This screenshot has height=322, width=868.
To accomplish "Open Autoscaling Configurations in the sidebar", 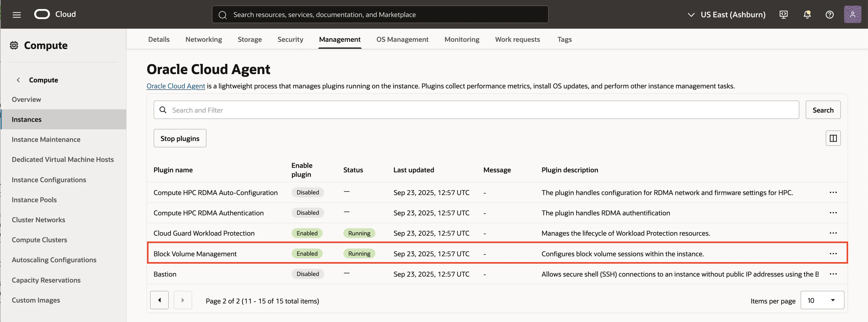I will click(54, 260).
